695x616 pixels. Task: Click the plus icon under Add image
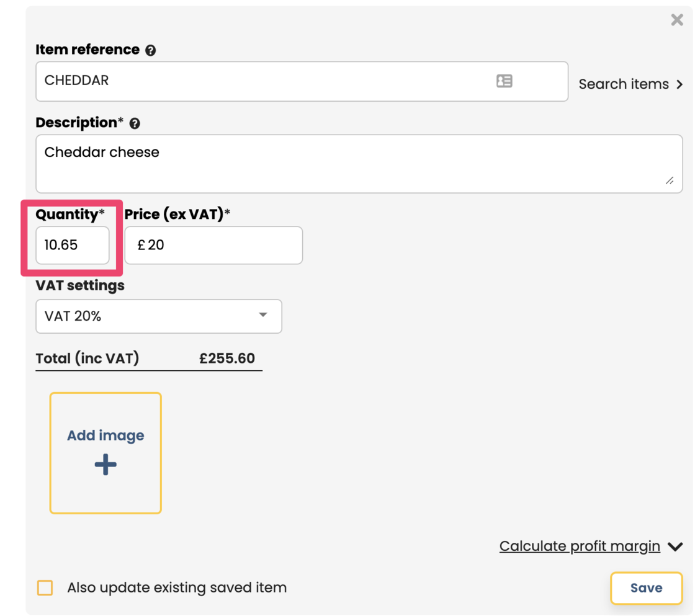point(105,465)
